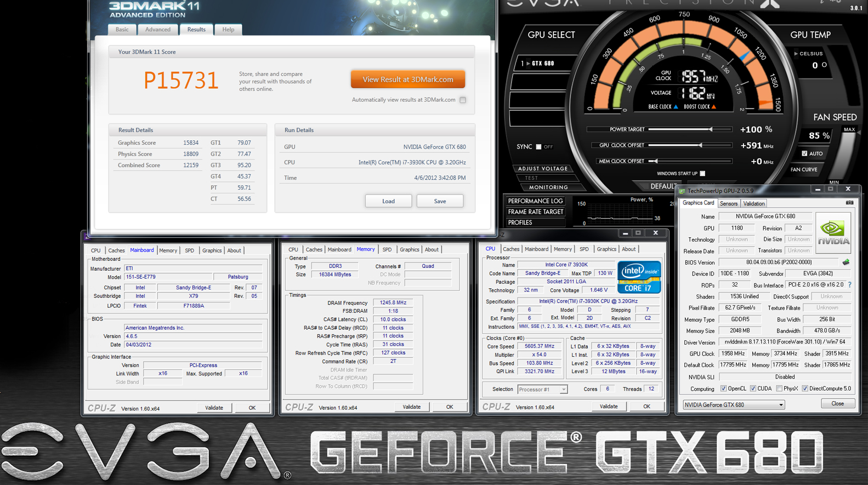Click the Intel Core i7 logo in CPU-Z
The width and height of the screenshot is (868, 485).
[639, 277]
